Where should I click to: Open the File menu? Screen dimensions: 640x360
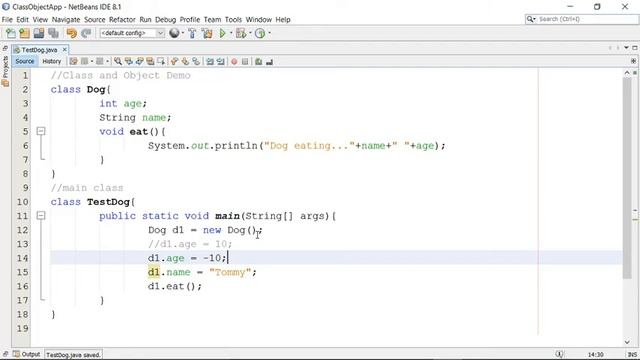pyautogui.click(x=7, y=20)
